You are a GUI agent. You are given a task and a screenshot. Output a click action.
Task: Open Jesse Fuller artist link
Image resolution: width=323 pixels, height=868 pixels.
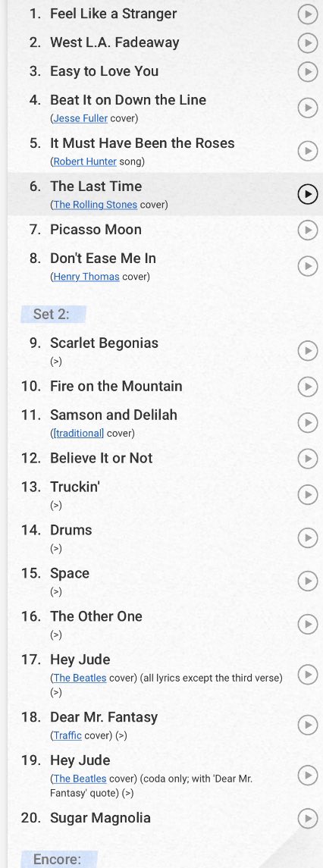pyautogui.click(x=80, y=118)
